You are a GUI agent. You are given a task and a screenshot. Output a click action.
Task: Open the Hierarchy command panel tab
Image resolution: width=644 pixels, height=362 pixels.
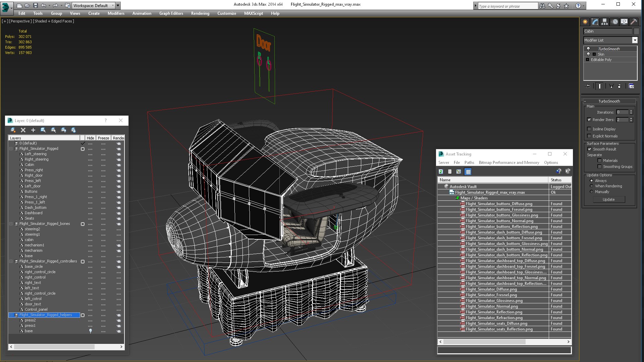[x=604, y=22]
